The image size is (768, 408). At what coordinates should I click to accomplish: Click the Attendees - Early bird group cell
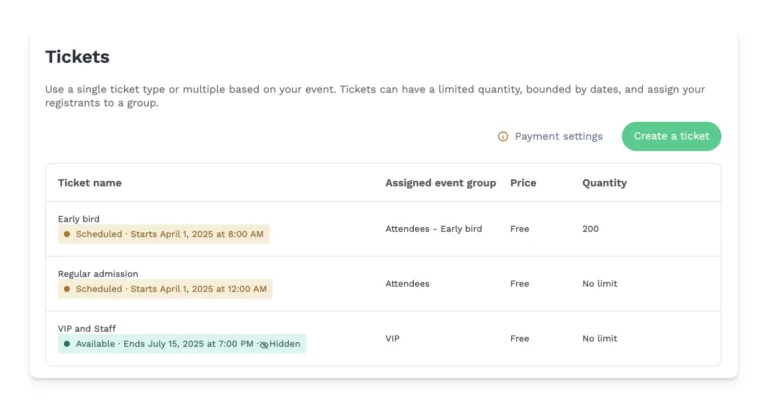tap(433, 229)
